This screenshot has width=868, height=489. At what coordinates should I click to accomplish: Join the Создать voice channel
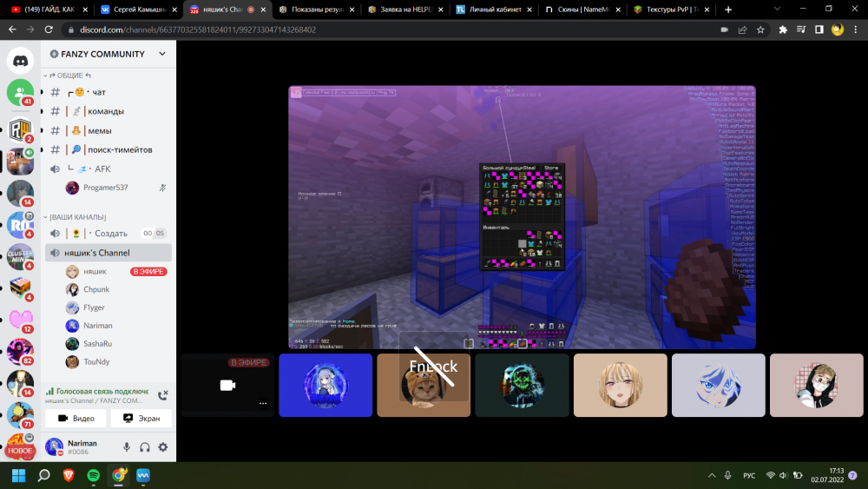click(x=108, y=233)
